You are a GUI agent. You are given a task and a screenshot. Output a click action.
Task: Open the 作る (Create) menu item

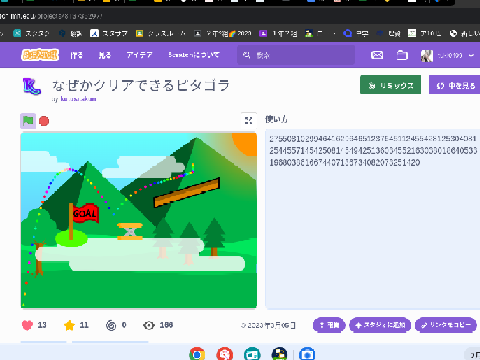pyautogui.click(x=76, y=55)
